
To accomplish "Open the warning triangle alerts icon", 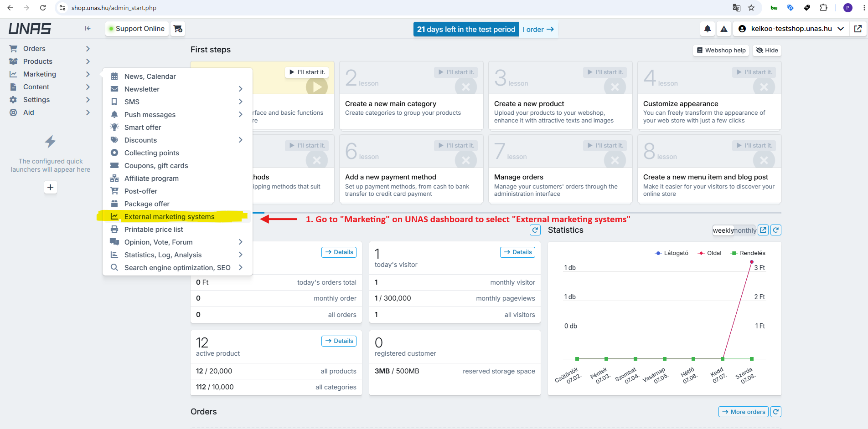I will point(724,29).
